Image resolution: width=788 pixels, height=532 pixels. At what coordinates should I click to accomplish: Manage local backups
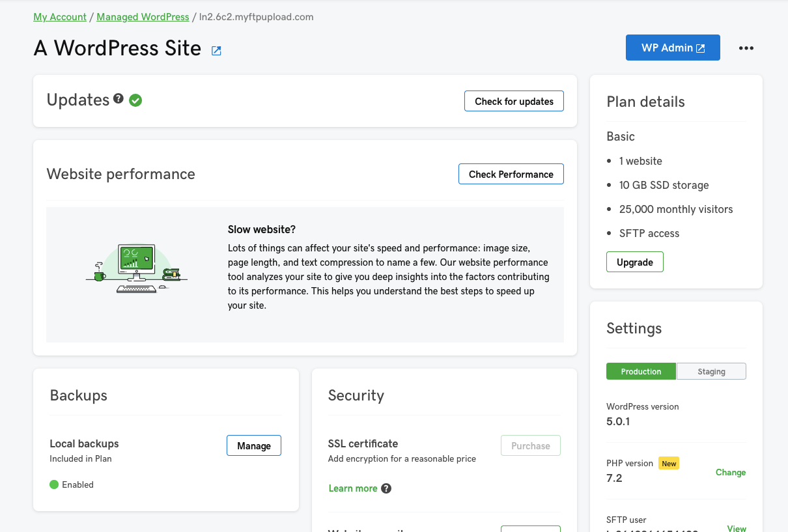(254, 445)
